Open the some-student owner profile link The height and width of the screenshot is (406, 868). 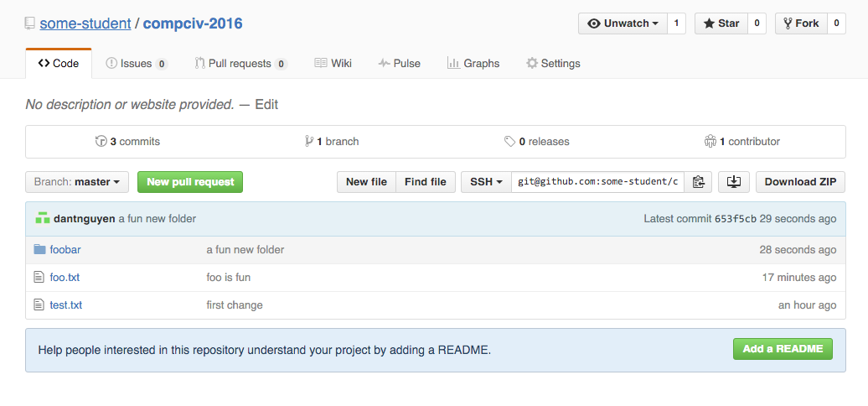coord(85,23)
